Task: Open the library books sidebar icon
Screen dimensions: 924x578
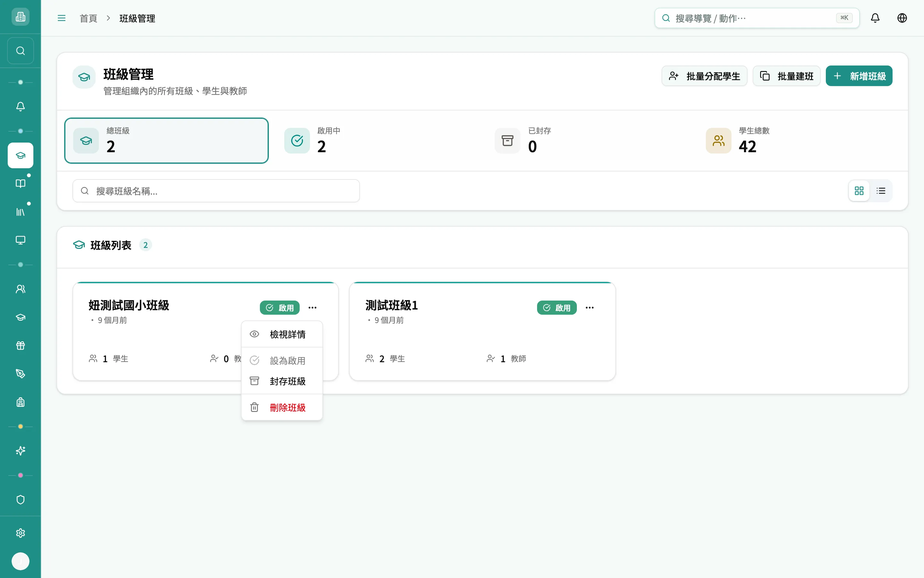Action: [x=20, y=212]
